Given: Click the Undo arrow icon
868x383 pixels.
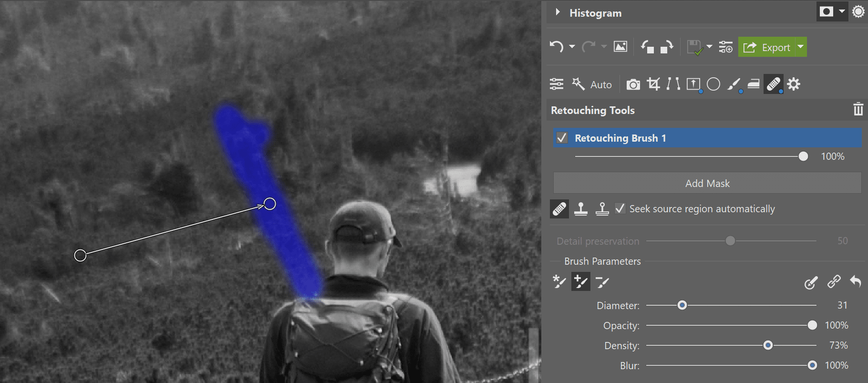Looking at the screenshot, I should (x=557, y=47).
